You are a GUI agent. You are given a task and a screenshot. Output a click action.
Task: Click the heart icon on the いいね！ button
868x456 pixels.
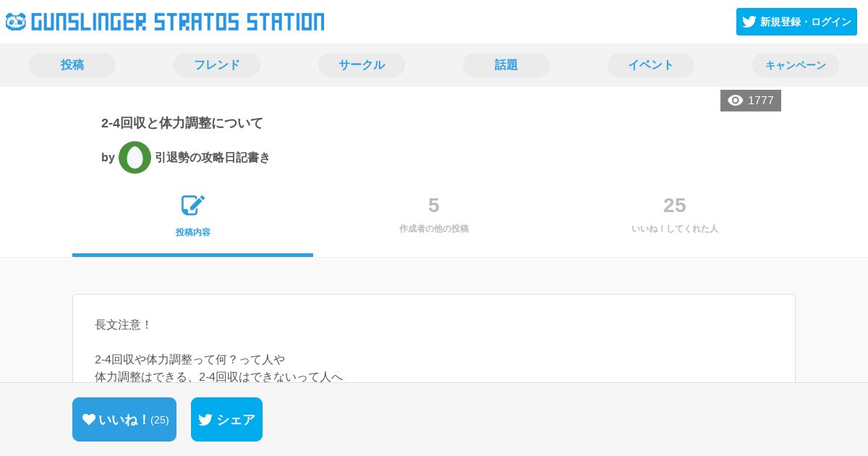89,419
